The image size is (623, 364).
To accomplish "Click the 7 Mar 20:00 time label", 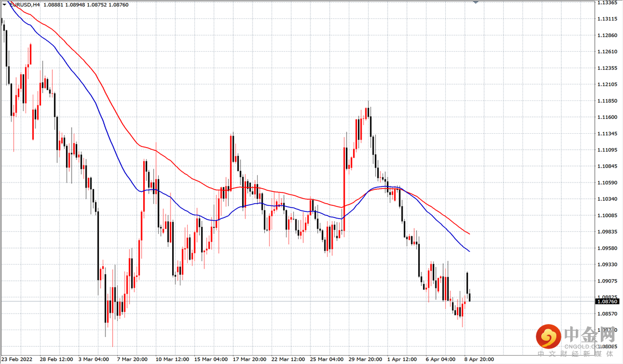I will 132,359.
